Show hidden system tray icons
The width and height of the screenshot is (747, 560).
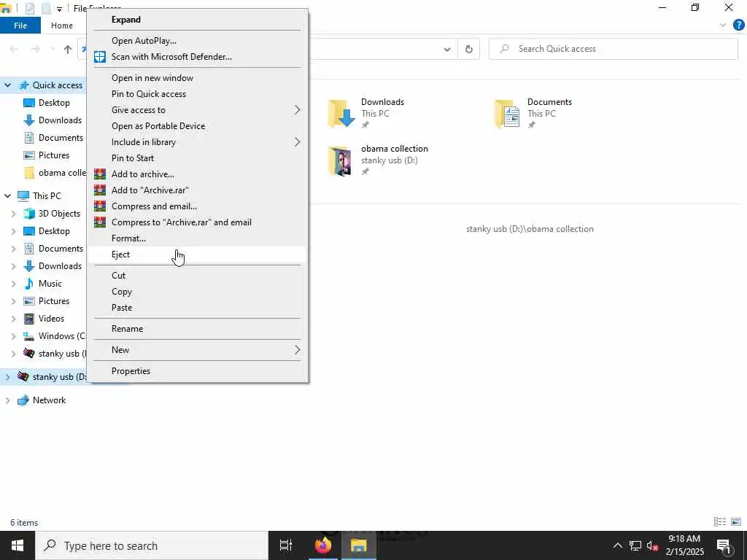617,545
